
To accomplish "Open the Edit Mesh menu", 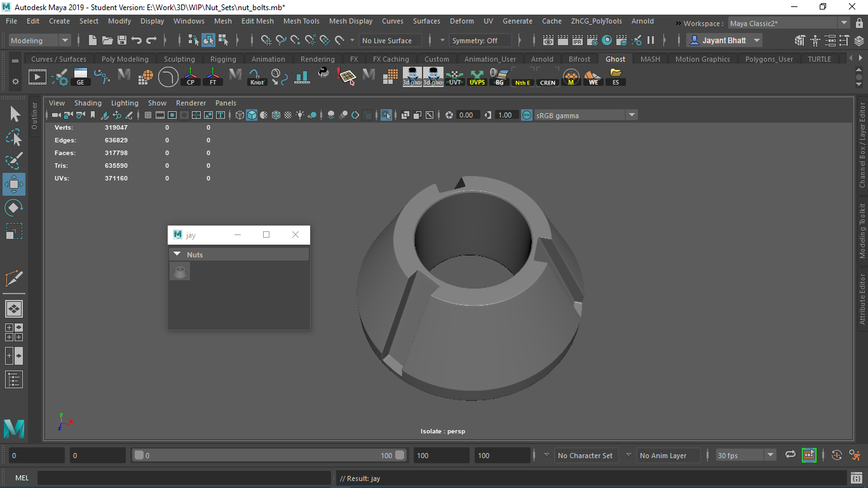I will click(x=257, y=21).
